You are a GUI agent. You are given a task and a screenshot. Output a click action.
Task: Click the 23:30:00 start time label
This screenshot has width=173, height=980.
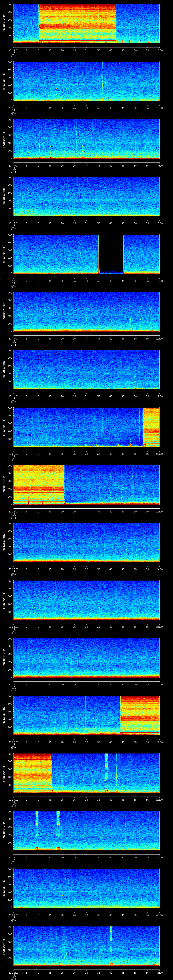pyautogui.click(x=13, y=972)
